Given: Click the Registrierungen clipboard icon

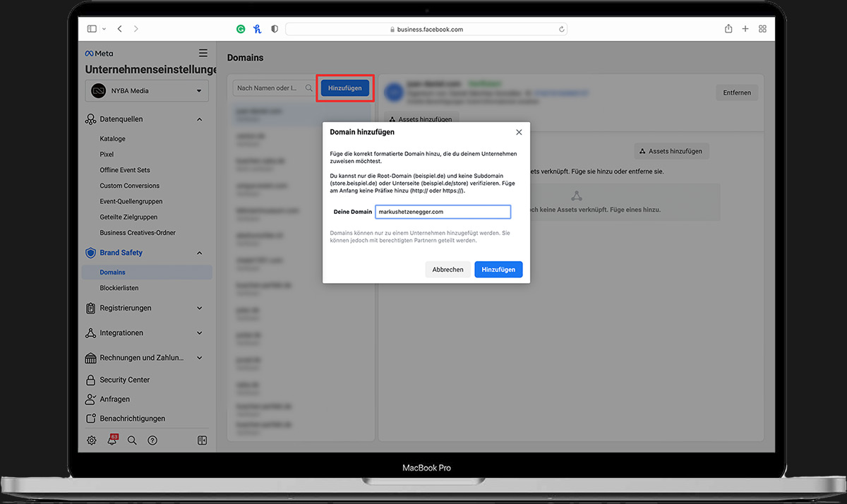Looking at the screenshot, I should [x=90, y=308].
